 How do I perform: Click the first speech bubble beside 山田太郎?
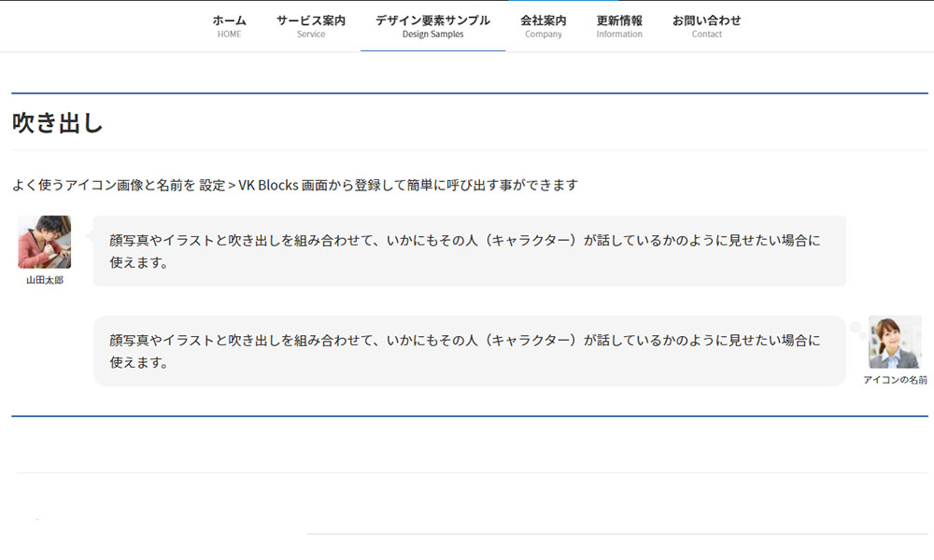click(x=469, y=251)
